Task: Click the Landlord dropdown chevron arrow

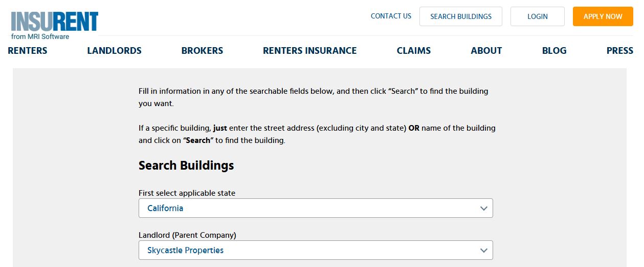Action: click(x=483, y=251)
